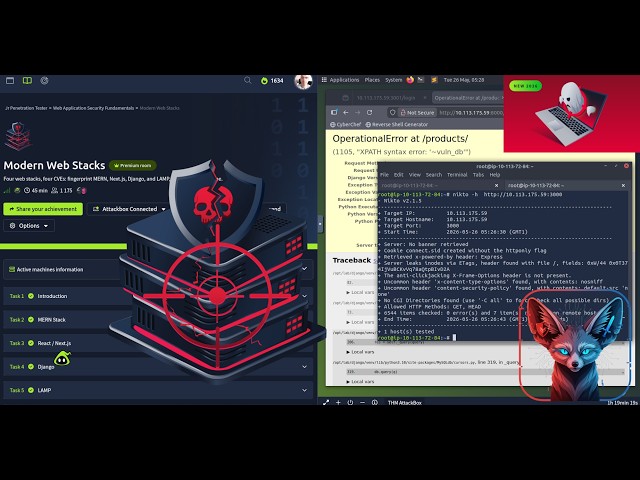Click the AttackBox clock Tue 26 May
This screenshot has width=640, height=480.
pyautogui.click(x=464, y=80)
